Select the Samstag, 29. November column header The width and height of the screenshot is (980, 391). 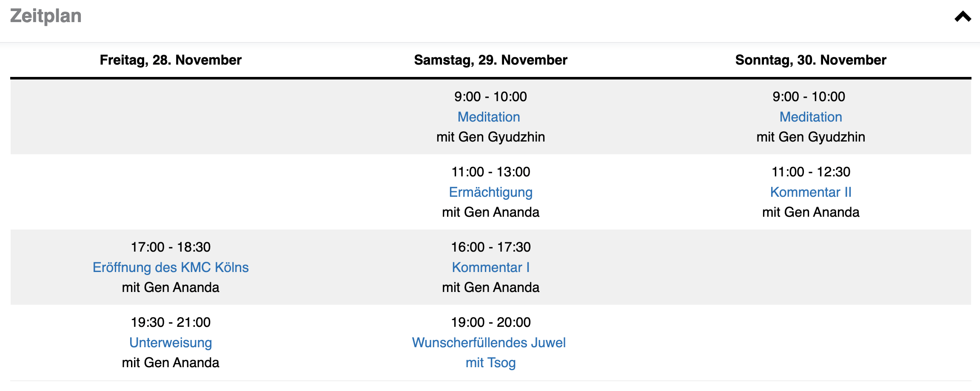(490, 60)
